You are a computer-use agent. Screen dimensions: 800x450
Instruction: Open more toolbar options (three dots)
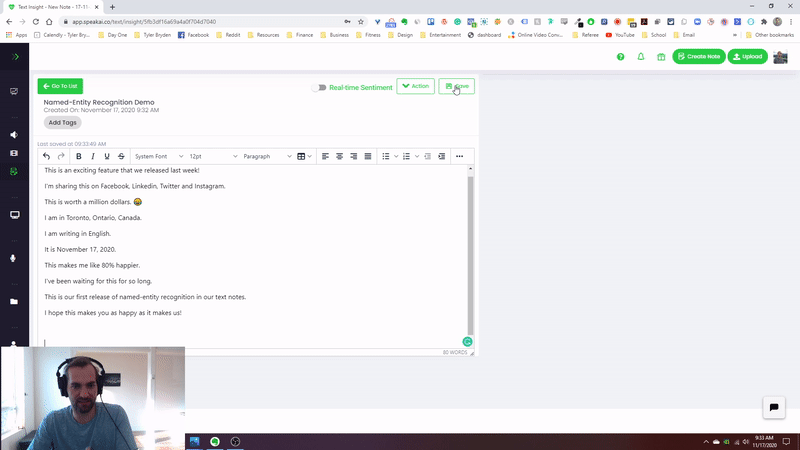point(460,156)
